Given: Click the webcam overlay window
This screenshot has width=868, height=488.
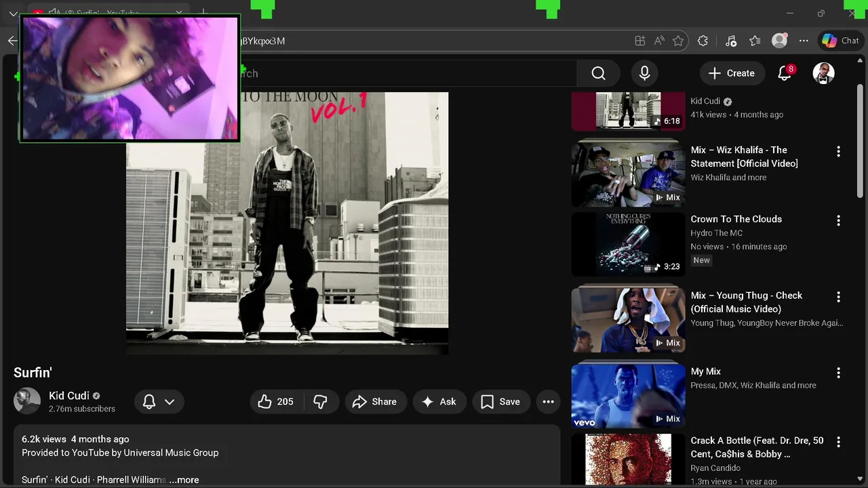Looking at the screenshot, I should (x=130, y=78).
